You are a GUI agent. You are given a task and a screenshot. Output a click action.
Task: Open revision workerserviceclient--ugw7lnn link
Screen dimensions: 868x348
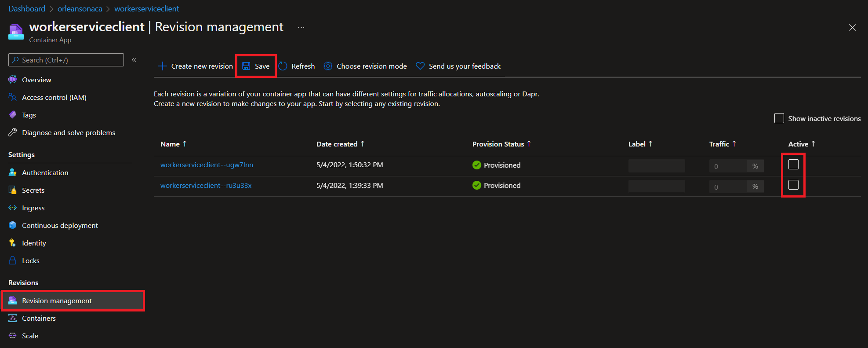tap(207, 165)
